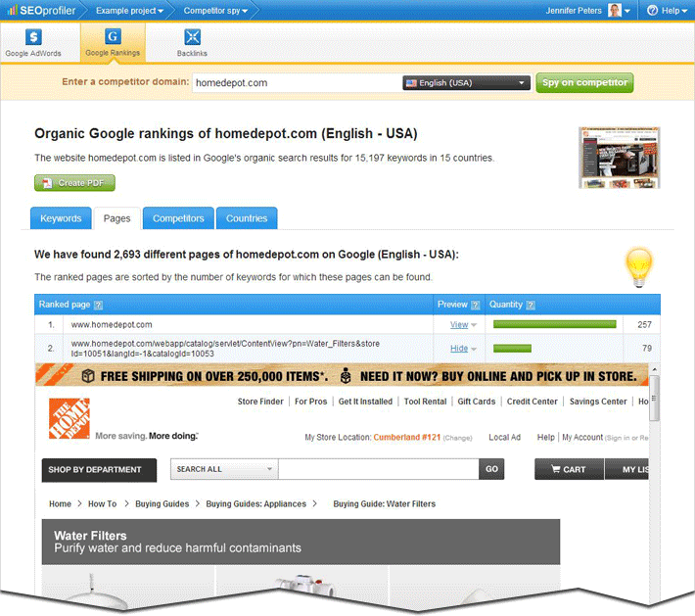Switch to the Countries tab
The width and height of the screenshot is (695, 616).
(x=247, y=218)
